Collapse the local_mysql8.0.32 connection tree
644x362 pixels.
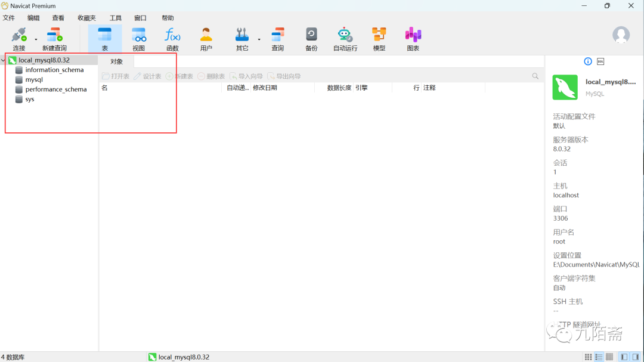[x=4, y=60]
